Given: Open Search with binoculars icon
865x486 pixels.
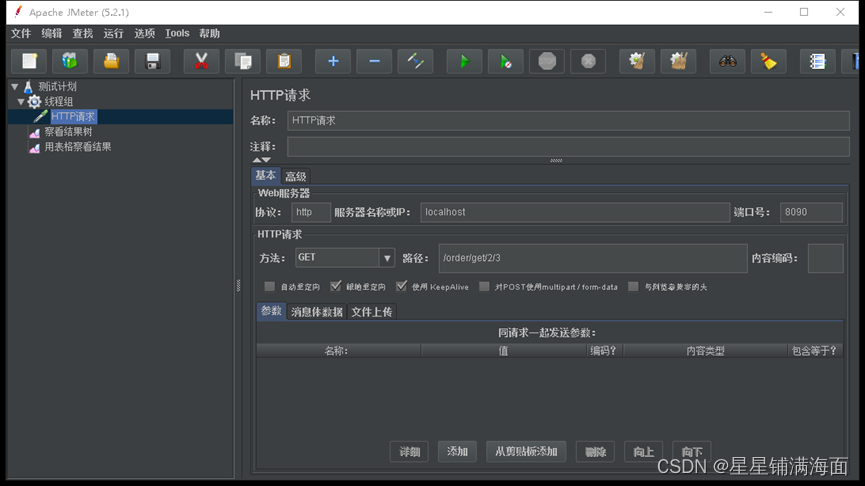Looking at the screenshot, I should [727, 61].
